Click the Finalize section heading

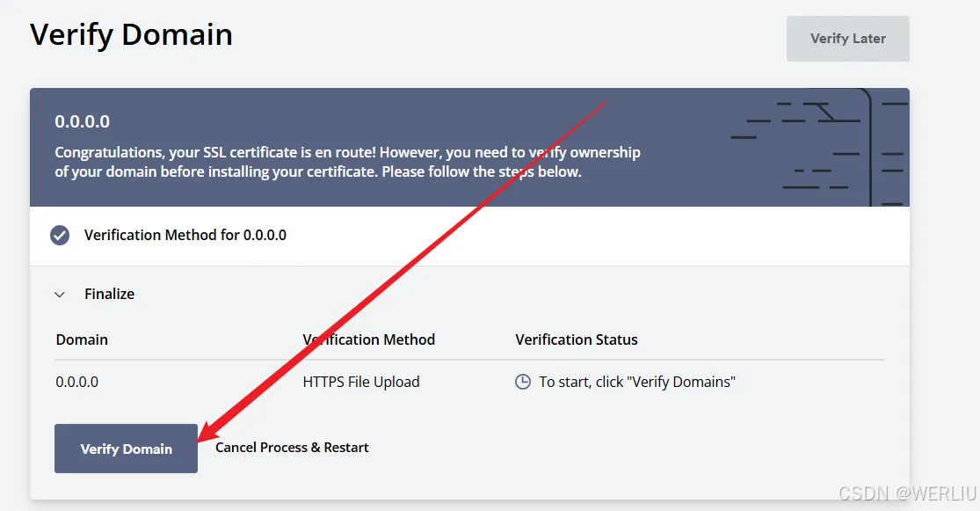[x=109, y=294]
